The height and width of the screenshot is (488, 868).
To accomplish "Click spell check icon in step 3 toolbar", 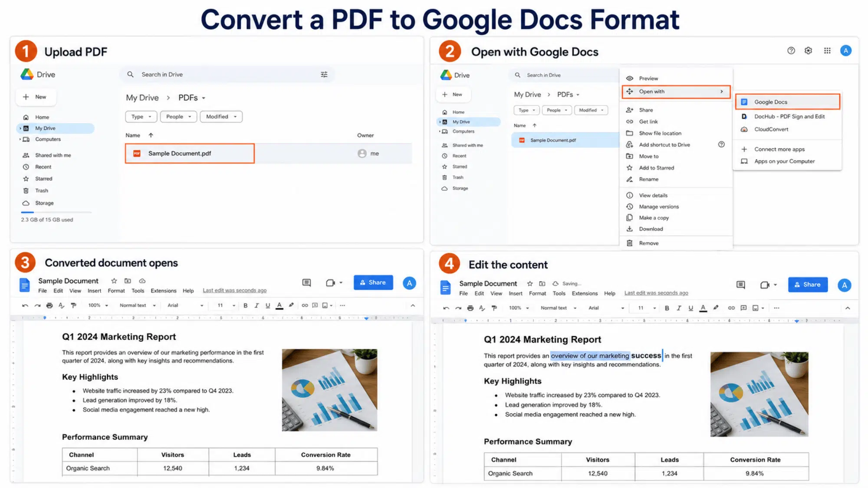I will [62, 306].
